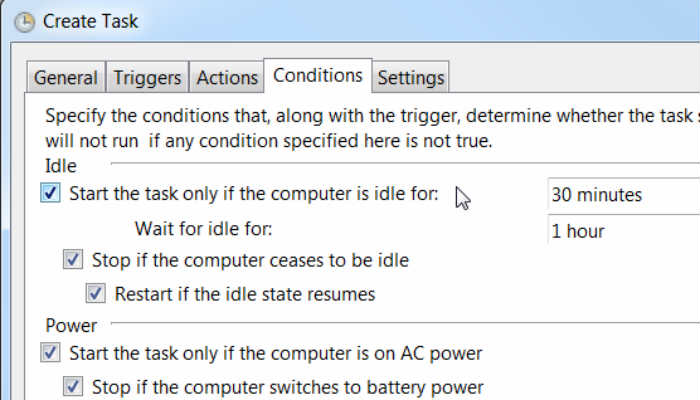Click the Wait for idle for label
Image resolution: width=700 pixels, height=400 pixels.
[203, 230]
